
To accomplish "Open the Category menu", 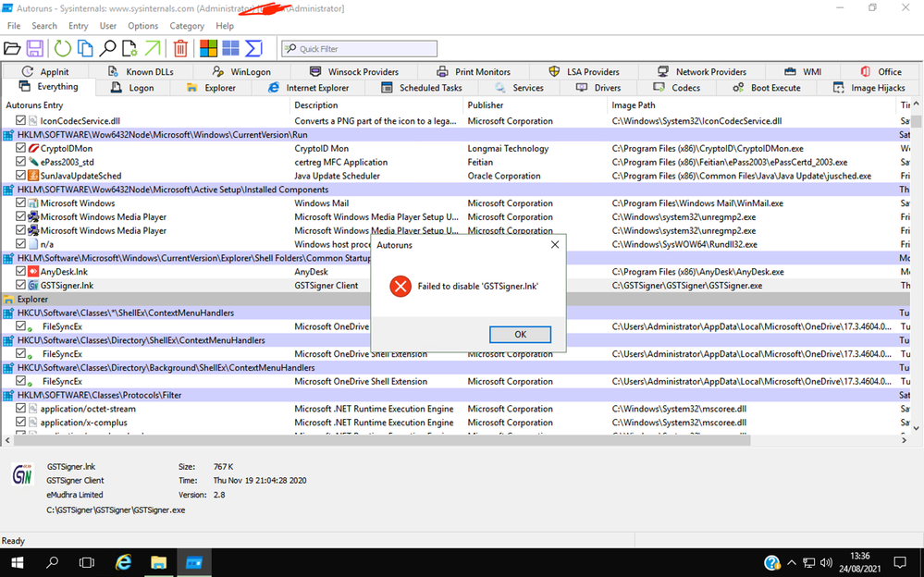I will [x=187, y=26].
